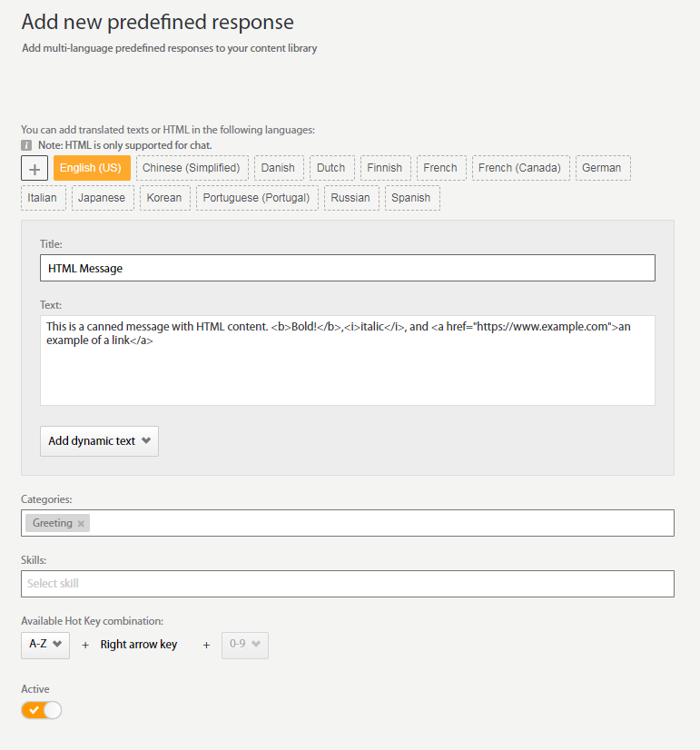This screenshot has width=700, height=750.
Task: Switch to the Chinese (Simplified) tab
Action: pyautogui.click(x=192, y=167)
